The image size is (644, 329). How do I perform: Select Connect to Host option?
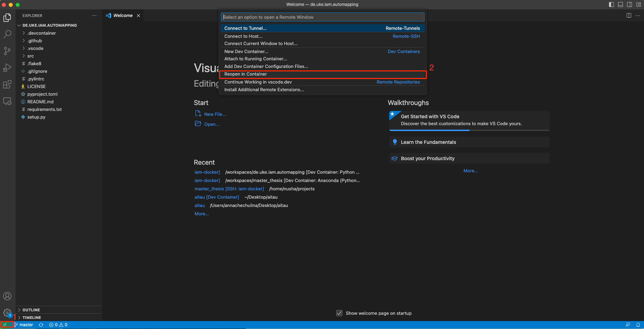click(322, 36)
